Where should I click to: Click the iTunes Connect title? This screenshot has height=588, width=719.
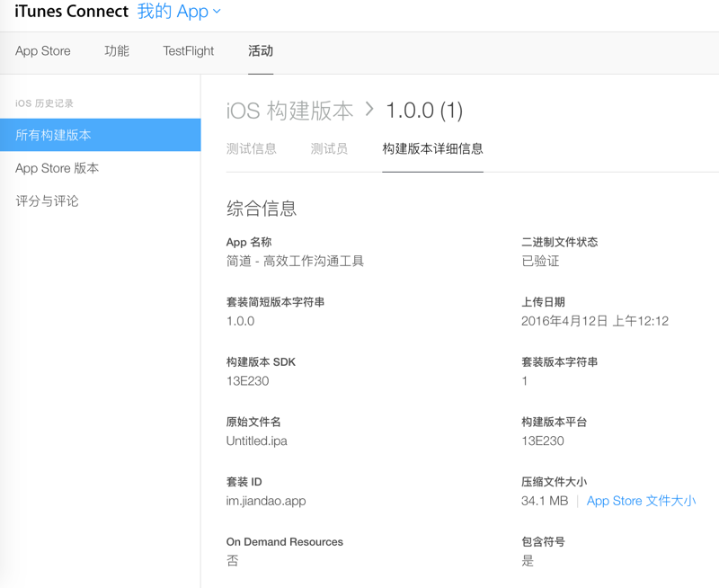tap(72, 11)
